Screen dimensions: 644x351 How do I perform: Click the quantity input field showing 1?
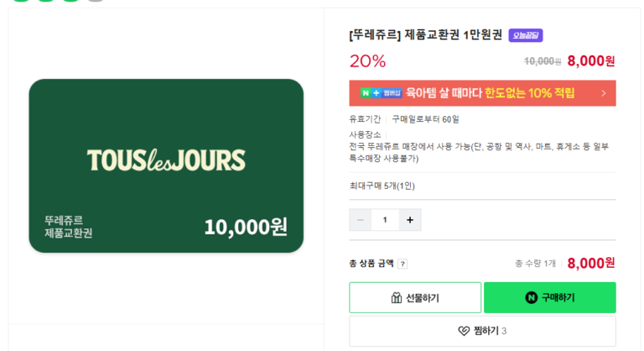tap(385, 220)
